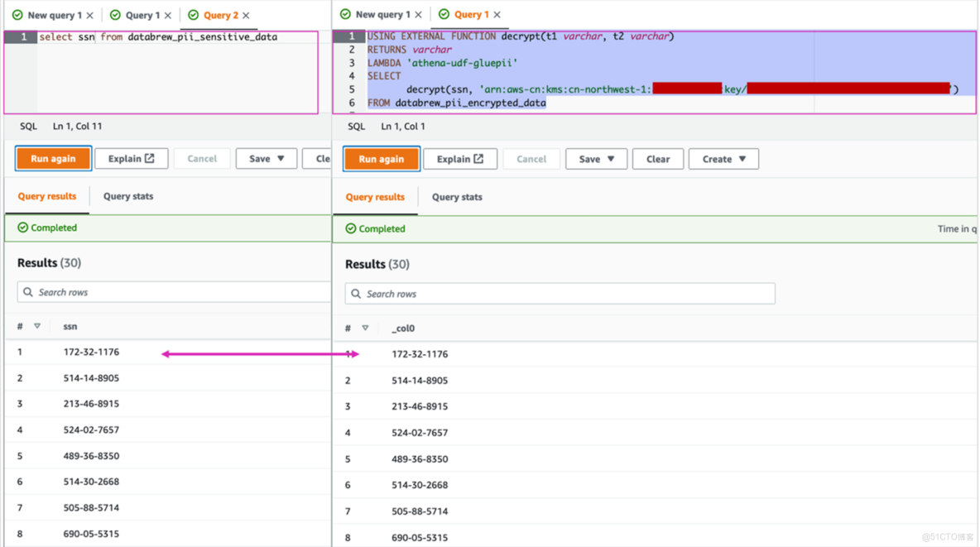
Task: Click the magnifier icon in right Search rows box
Action: (357, 293)
